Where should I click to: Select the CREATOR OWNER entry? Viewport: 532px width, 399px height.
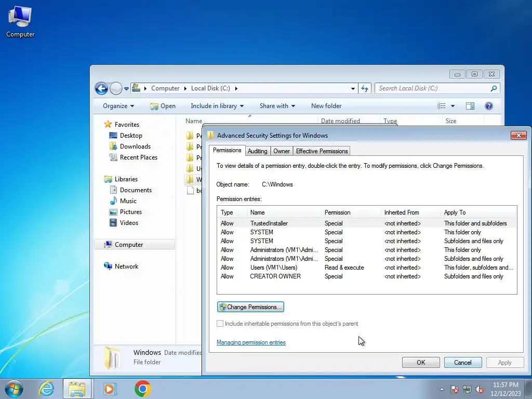(x=367, y=276)
